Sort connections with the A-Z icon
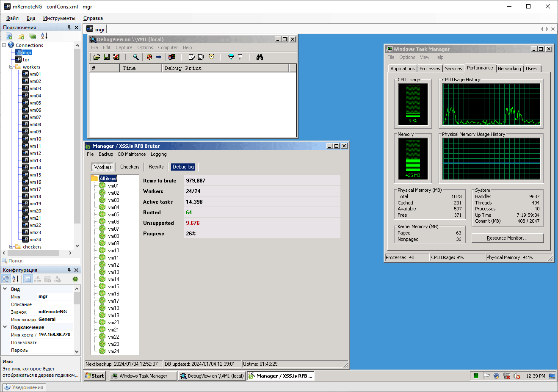The height and width of the screenshot is (392, 558). (44, 36)
